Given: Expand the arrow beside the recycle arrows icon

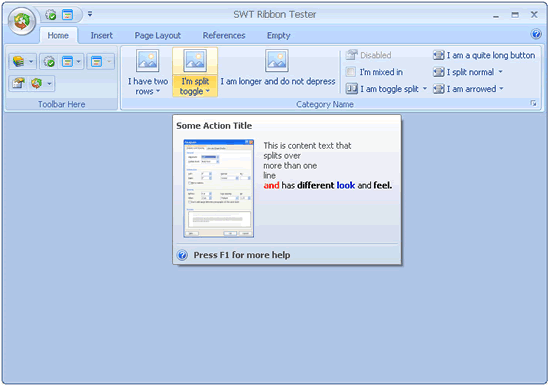Looking at the screenshot, I should [49, 84].
